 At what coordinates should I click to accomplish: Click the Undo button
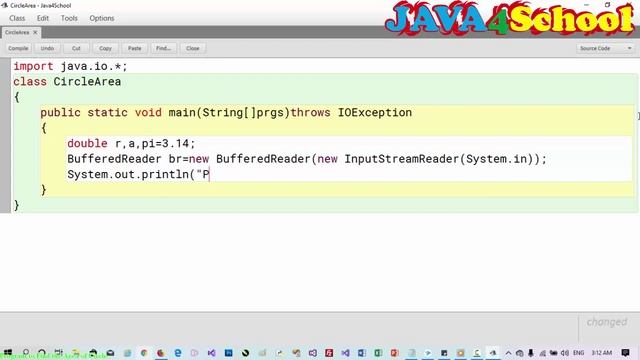coord(47,48)
